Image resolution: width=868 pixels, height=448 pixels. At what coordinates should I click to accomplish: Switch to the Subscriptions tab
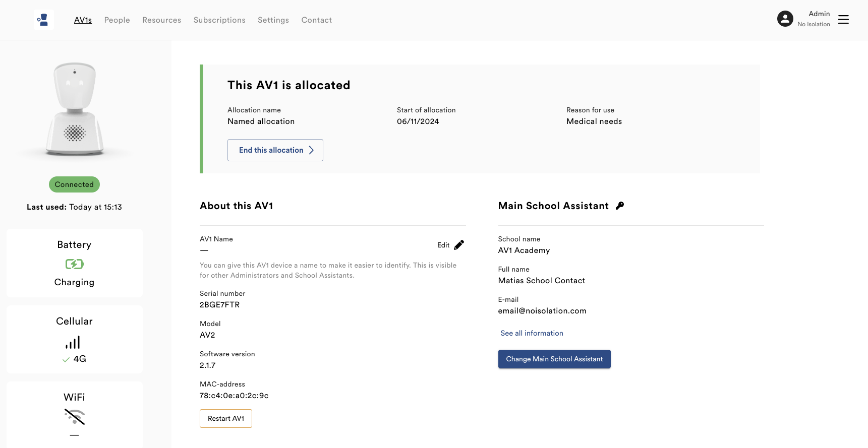click(x=219, y=20)
